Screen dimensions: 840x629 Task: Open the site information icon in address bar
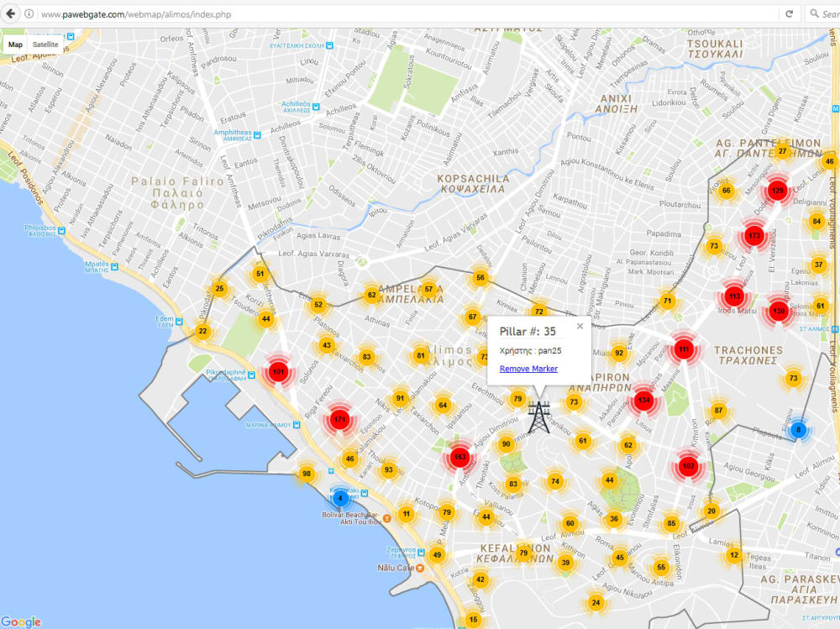(x=29, y=14)
